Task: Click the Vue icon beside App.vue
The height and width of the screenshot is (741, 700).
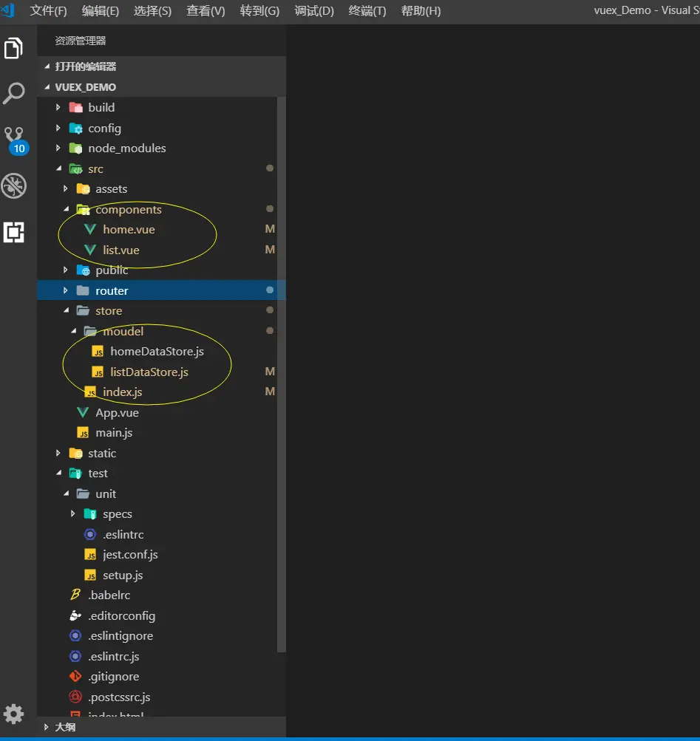Action: 83,412
